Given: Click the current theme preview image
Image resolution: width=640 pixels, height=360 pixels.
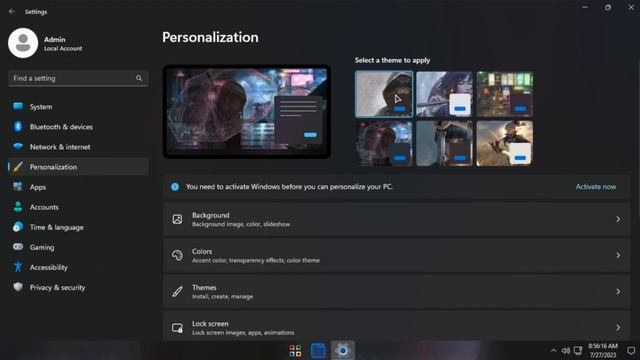Looking at the screenshot, I should 247,111.
